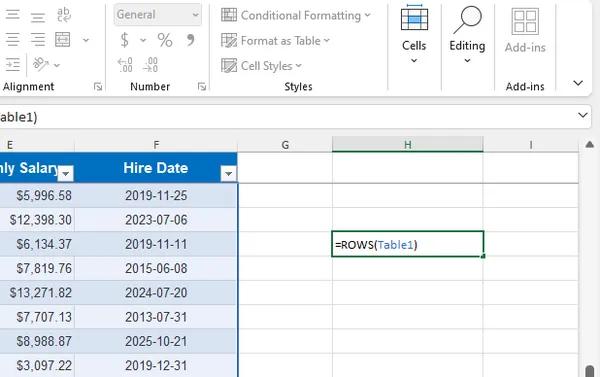Click the cell containing =ROWS(Table1)
Viewport: 600px width, 377px height.
tap(408, 244)
